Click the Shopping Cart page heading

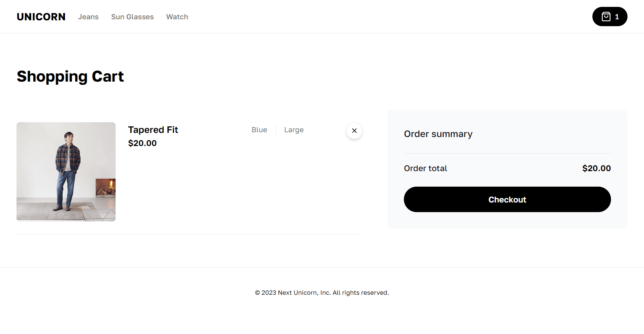click(x=70, y=76)
